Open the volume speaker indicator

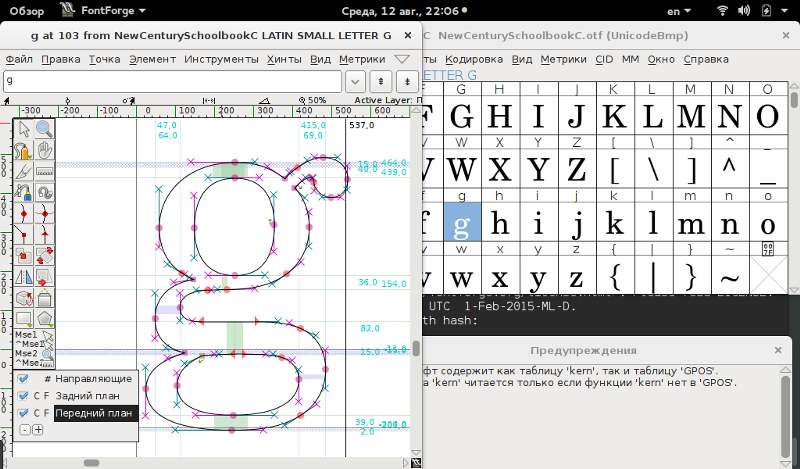(x=744, y=10)
